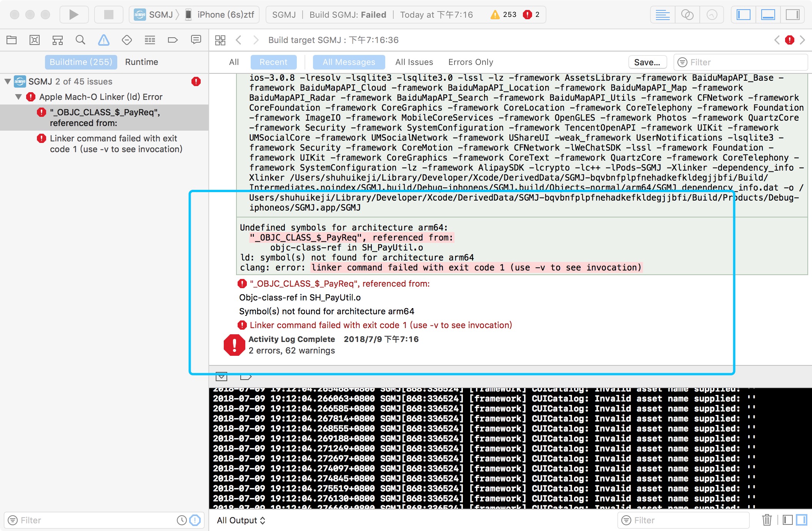
Task: Click Objc-class-ref in SH_PayUtil.o line
Action: tap(300, 297)
